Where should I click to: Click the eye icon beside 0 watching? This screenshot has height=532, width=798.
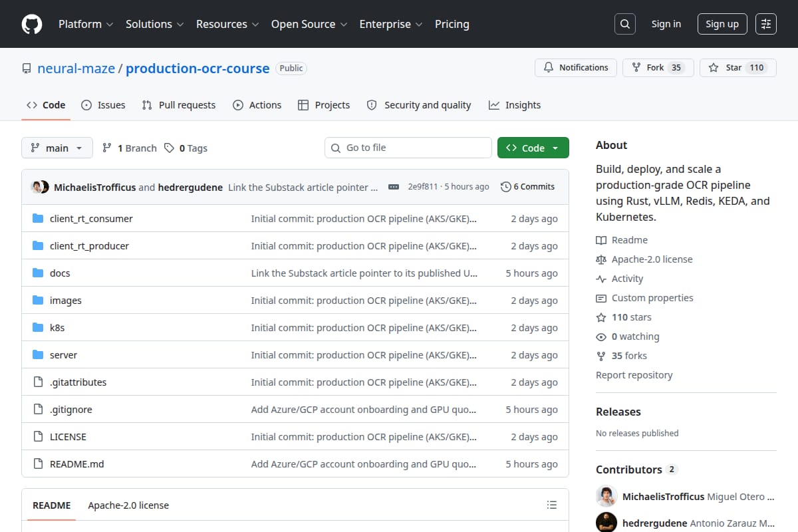601,336
